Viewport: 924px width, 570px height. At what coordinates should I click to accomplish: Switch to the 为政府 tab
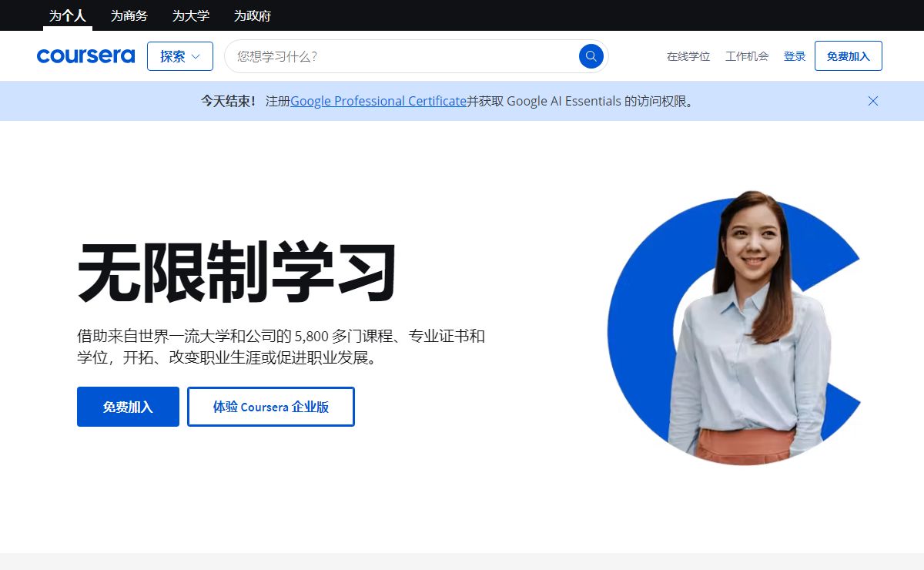[253, 15]
